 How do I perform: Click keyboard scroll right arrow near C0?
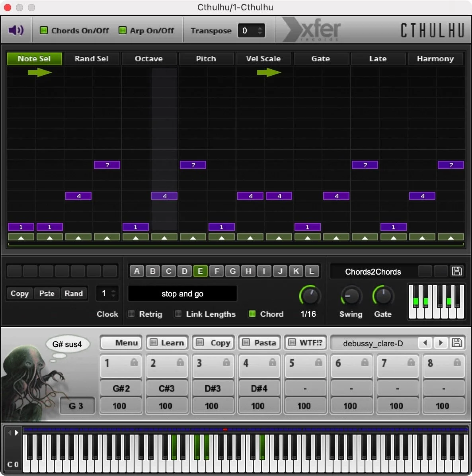pyautogui.click(x=17, y=432)
